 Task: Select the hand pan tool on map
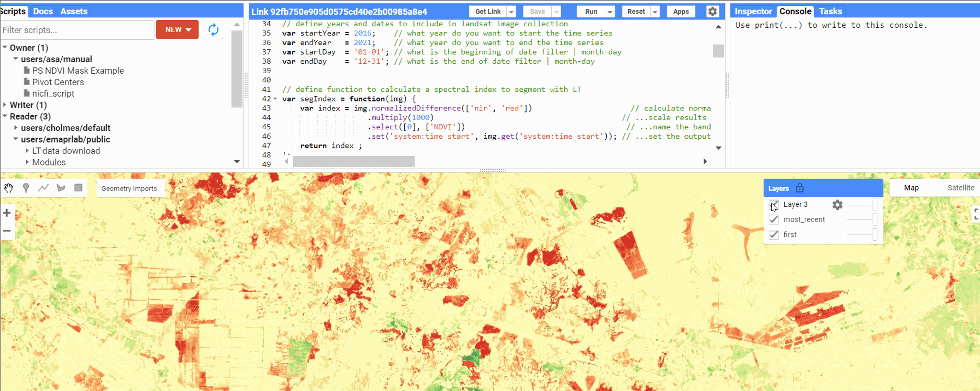[9, 188]
